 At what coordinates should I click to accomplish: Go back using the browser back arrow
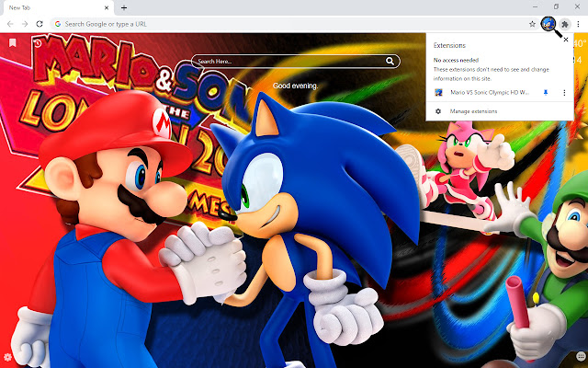tap(10, 24)
